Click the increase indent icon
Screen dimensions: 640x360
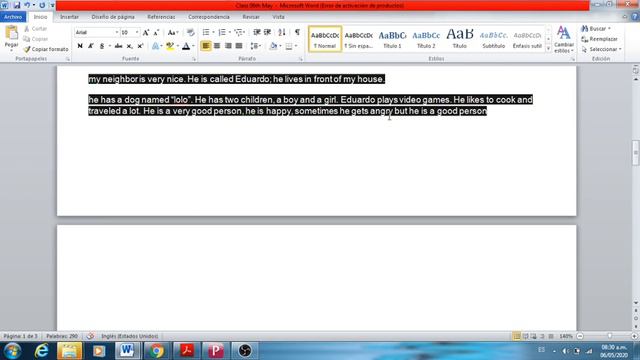(267, 32)
